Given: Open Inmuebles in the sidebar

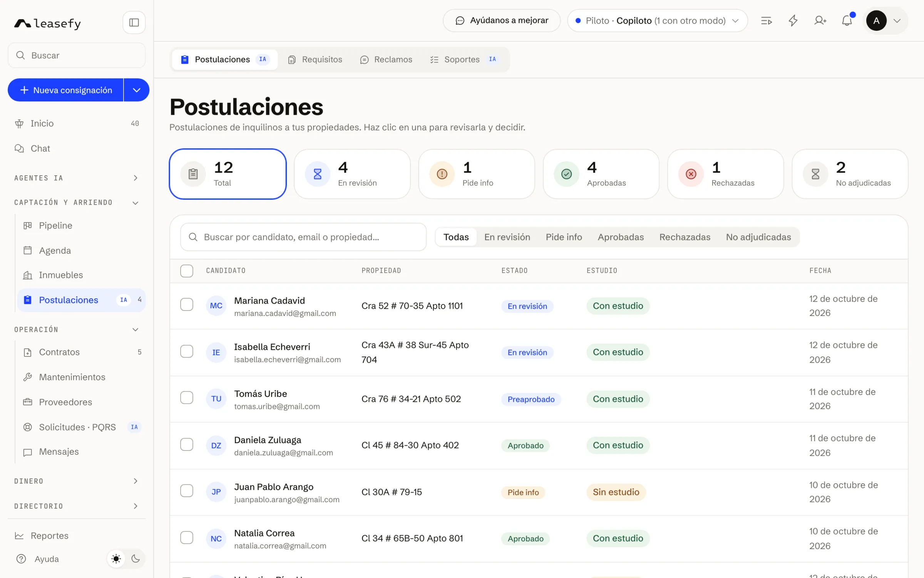Looking at the screenshot, I should (81, 275).
